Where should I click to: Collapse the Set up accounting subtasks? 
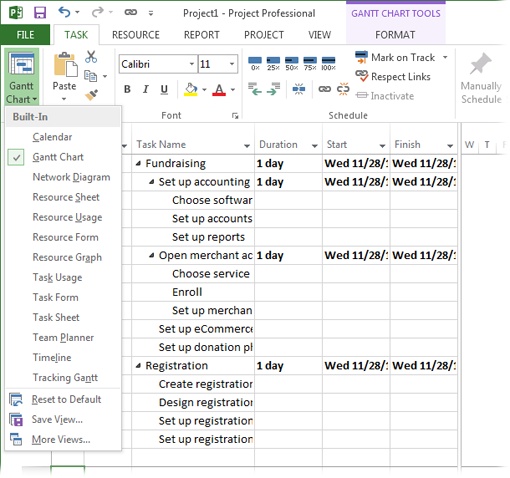click(x=152, y=182)
